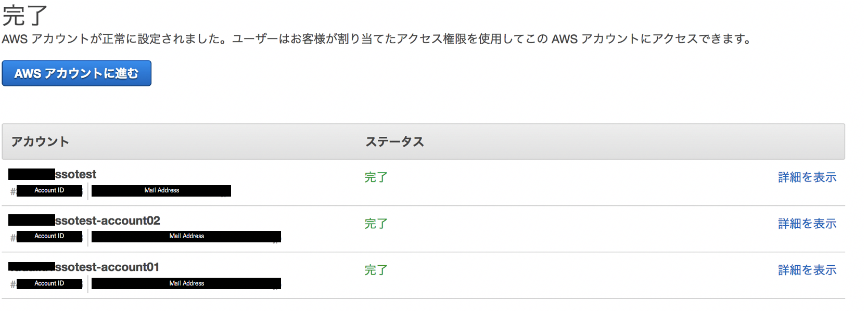The height and width of the screenshot is (311, 868).
Task: Click the Account ID under ssotest
Action: click(x=49, y=191)
